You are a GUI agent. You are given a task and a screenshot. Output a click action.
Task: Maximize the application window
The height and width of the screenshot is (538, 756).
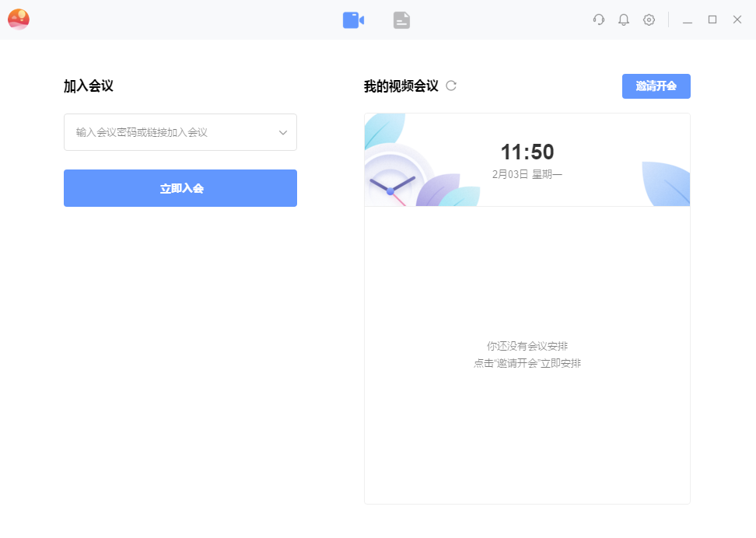click(712, 19)
